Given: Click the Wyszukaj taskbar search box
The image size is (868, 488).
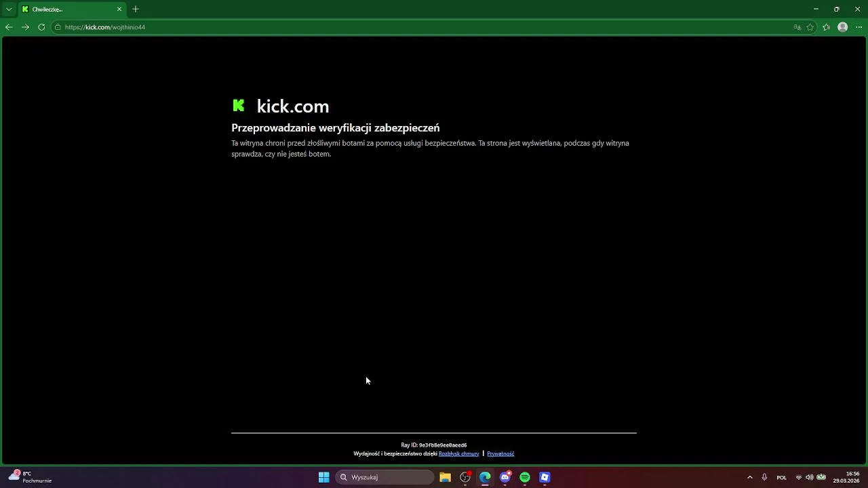Looking at the screenshot, I should pyautogui.click(x=384, y=477).
